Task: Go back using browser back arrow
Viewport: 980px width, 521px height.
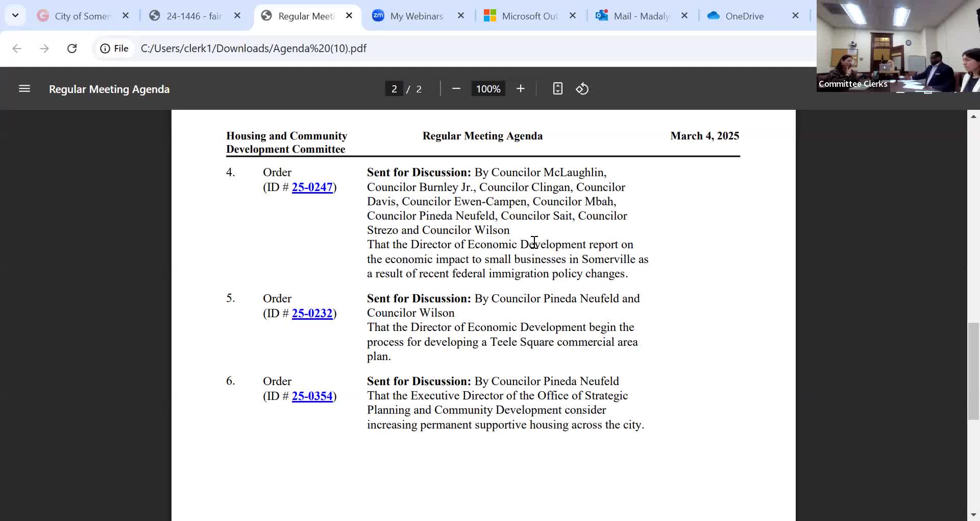Action: tap(17, 49)
